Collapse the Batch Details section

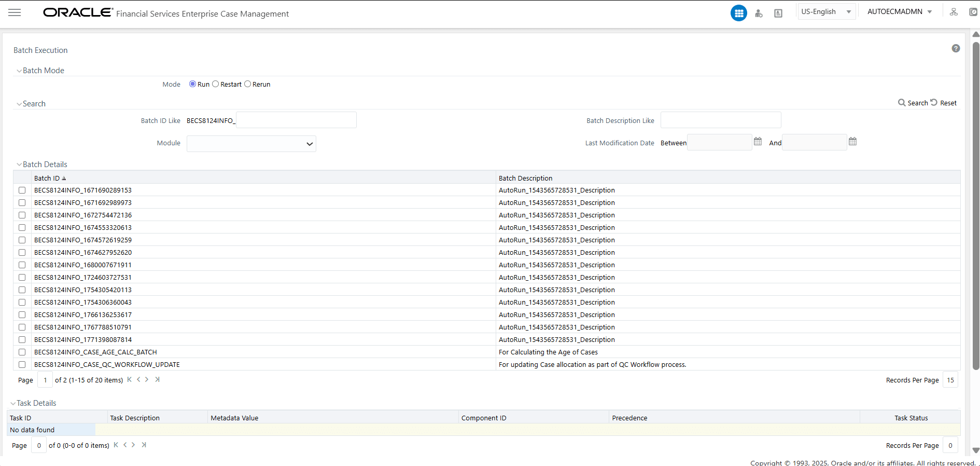pos(19,165)
